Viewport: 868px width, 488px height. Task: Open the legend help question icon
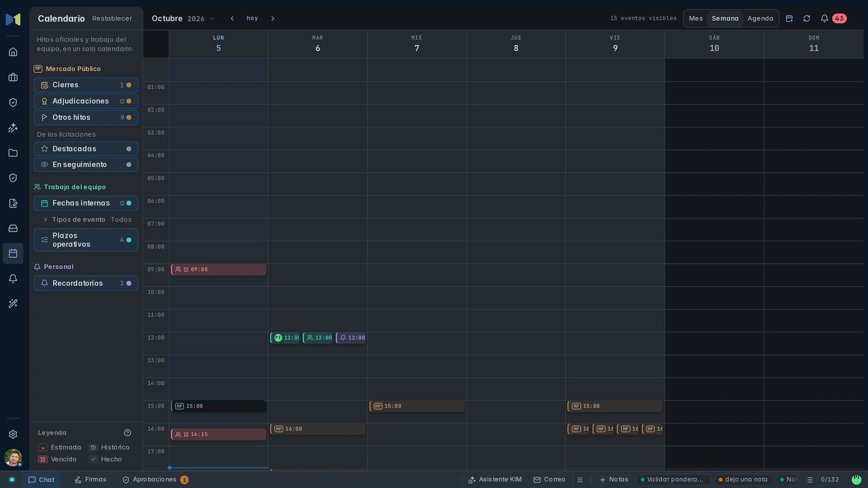pos(127,433)
